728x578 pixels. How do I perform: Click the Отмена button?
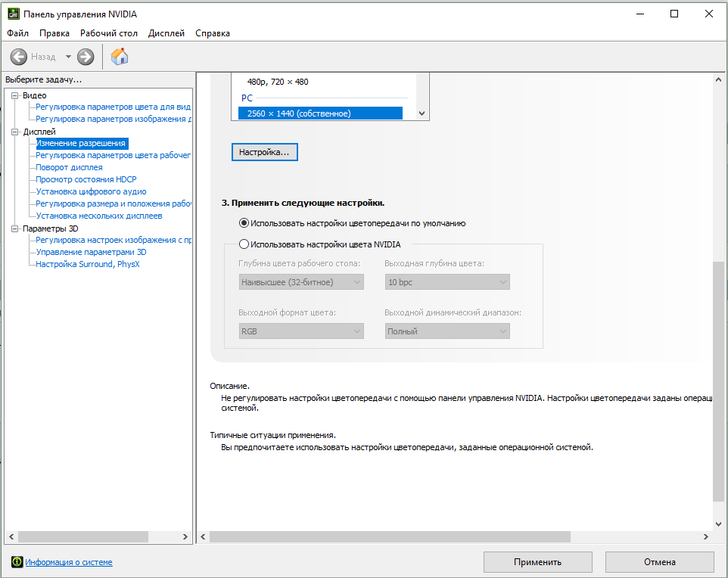click(659, 562)
